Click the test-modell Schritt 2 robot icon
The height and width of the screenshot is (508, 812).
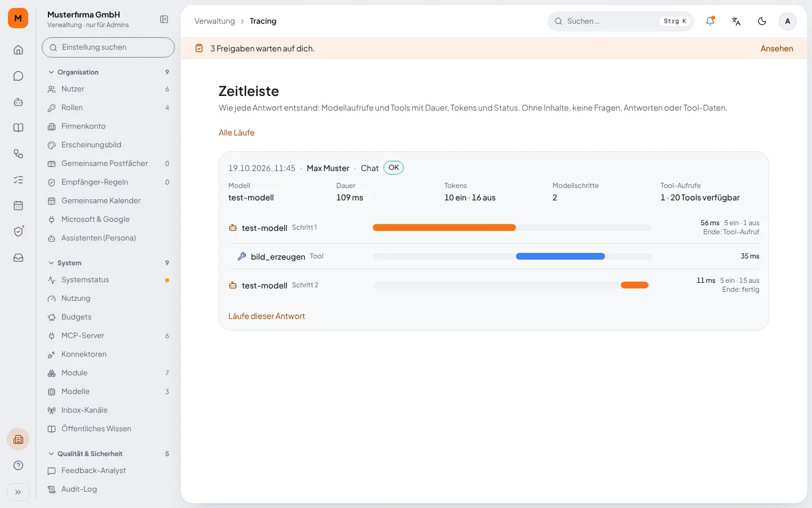pos(233,285)
